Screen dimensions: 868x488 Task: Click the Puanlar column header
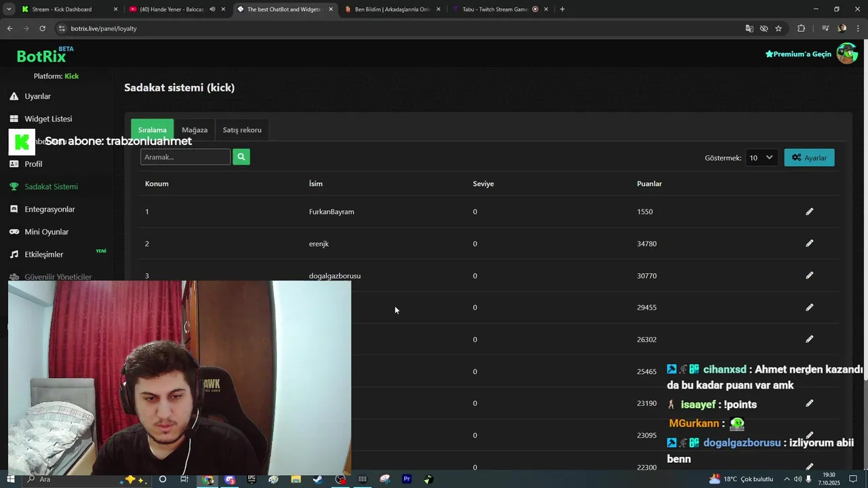click(x=649, y=184)
